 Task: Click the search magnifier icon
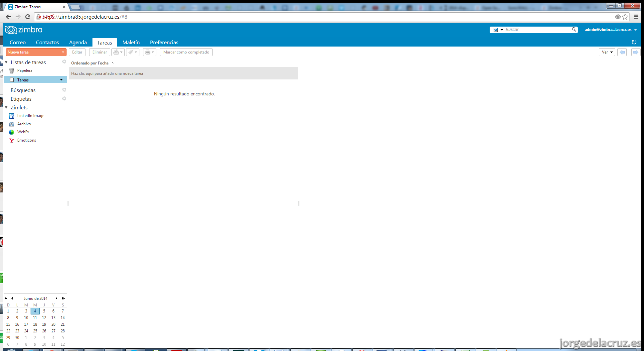(574, 30)
